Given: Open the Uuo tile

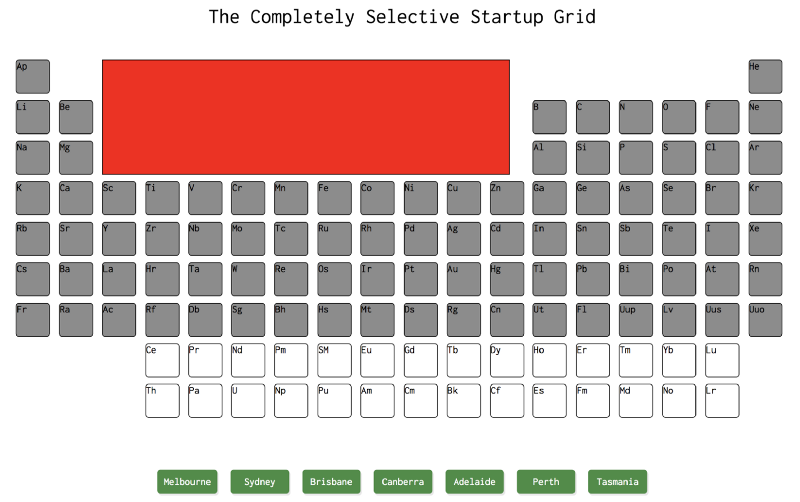Looking at the screenshot, I should click(x=765, y=320).
